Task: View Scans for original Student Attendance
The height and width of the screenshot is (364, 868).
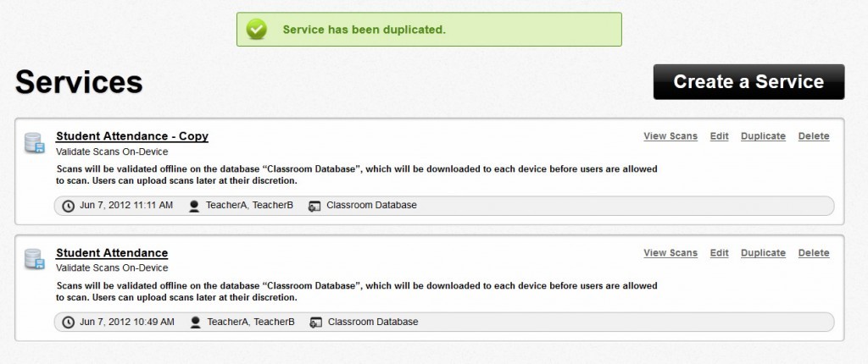Action: click(670, 253)
